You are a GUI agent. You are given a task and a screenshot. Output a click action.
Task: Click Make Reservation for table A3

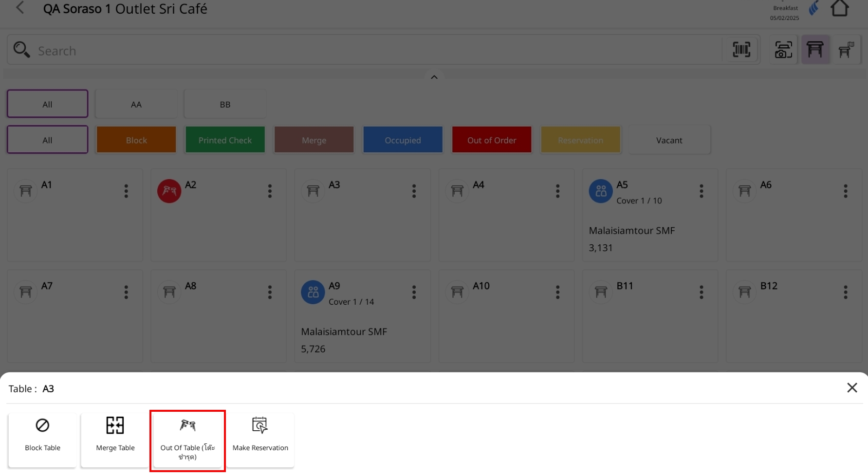tap(260, 440)
